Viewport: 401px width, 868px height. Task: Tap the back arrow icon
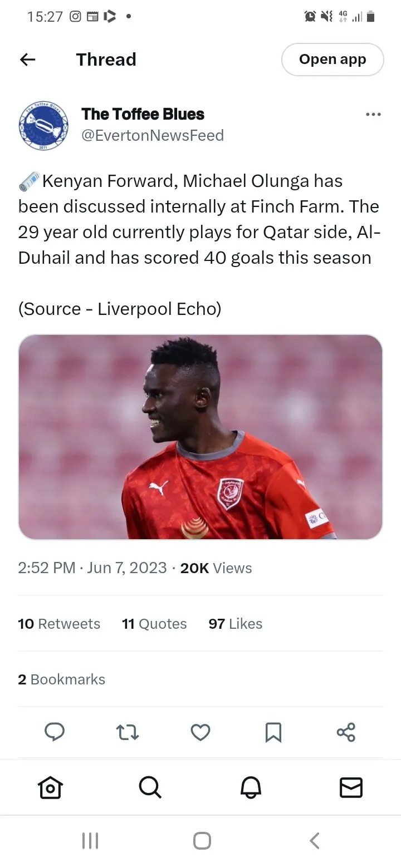click(27, 60)
